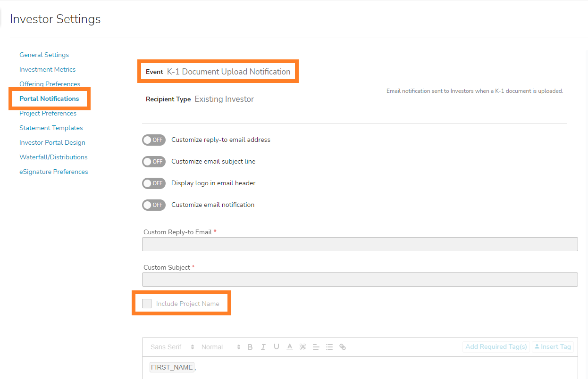The image size is (588, 379).
Task: Go to Investor Portal Design settings
Action: pos(52,142)
